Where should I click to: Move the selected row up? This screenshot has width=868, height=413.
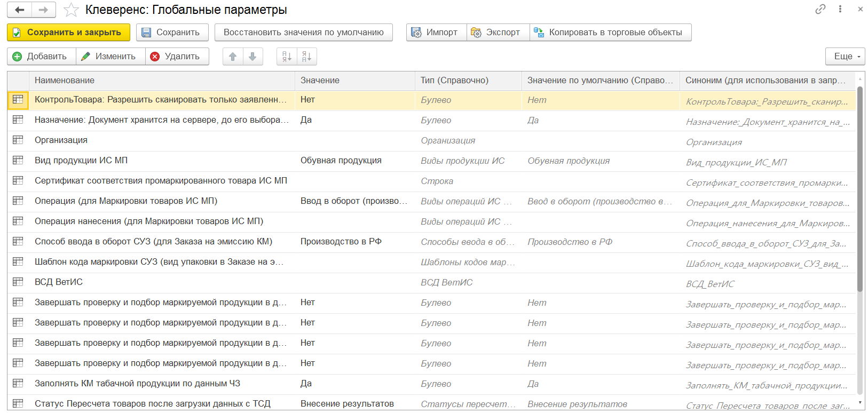[233, 57]
